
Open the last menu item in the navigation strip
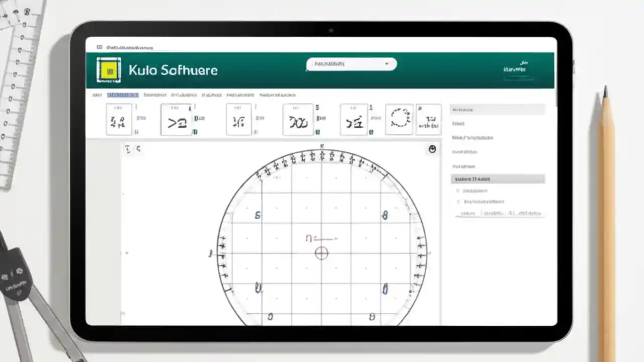click(277, 95)
